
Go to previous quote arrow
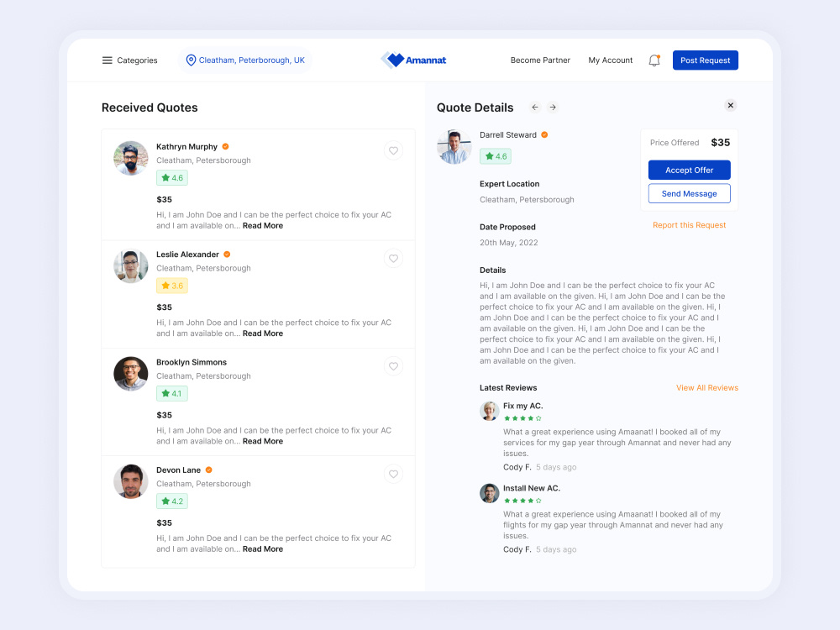pos(534,108)
